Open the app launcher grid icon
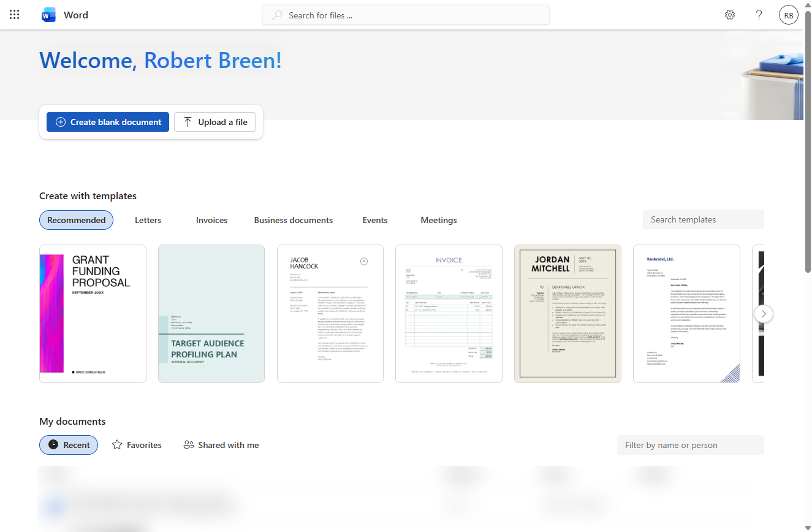 coord(15,15)
